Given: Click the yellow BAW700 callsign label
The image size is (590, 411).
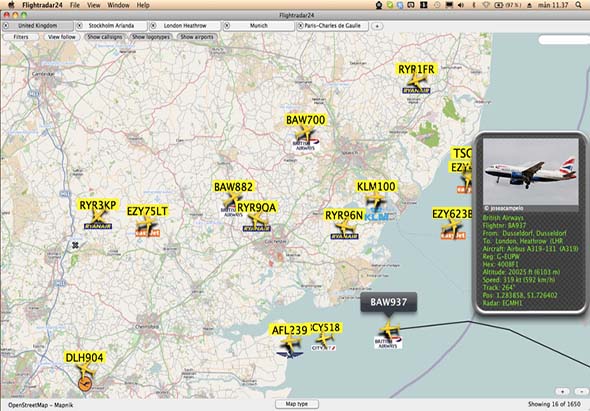Looking at the screenshot, I should coord(306,120).
